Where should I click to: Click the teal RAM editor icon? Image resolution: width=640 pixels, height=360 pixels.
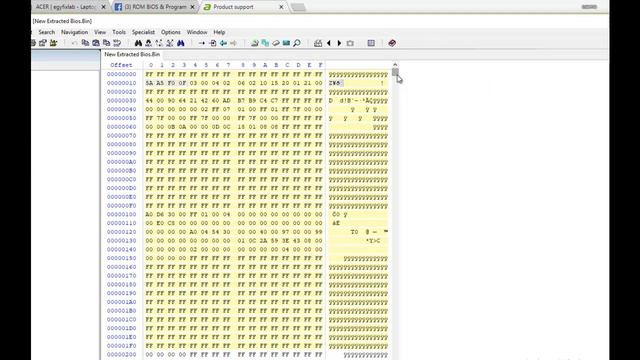click(287, 43)
